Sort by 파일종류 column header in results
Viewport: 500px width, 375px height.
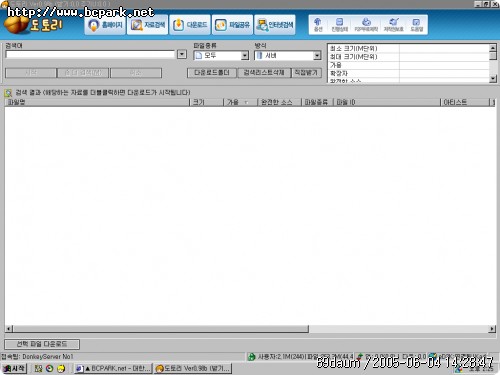pyautogui.click(x=317, y=102)
